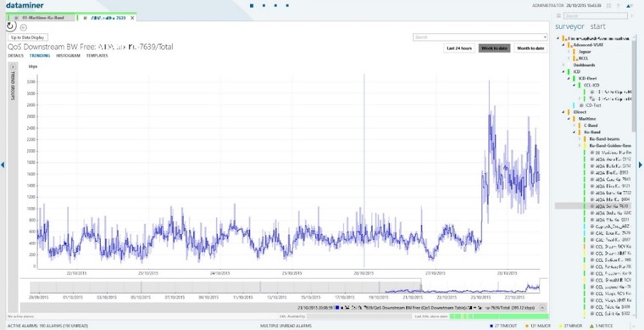Show the Last 24 hours trend
Image resolution: width=644 pixels, height=330 pixels.
[459, 48]
